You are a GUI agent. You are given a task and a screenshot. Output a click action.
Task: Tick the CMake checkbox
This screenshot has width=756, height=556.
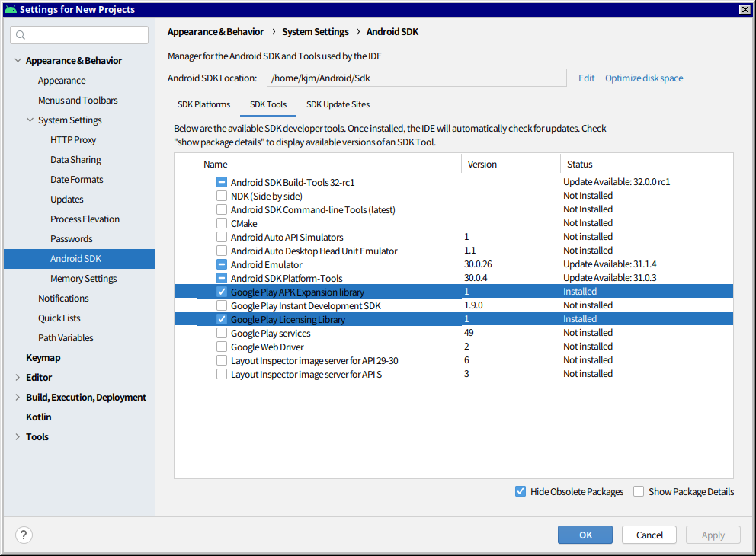222,224
